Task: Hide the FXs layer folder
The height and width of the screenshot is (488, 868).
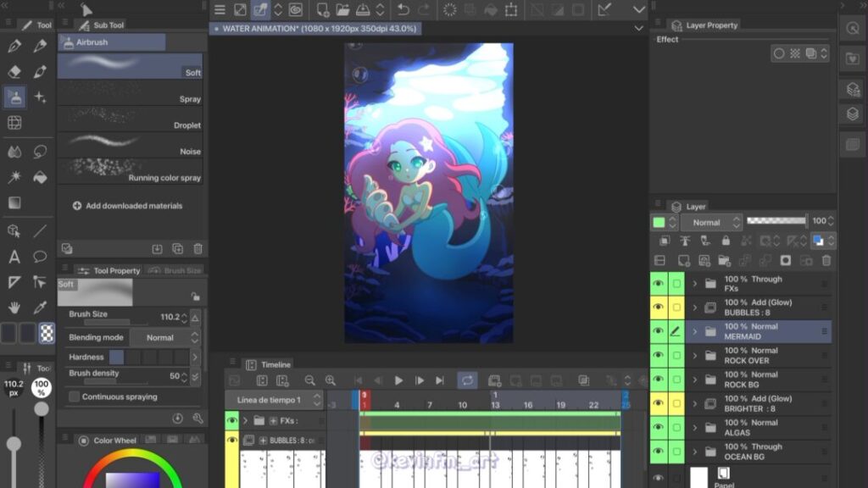Action: [x=658, y=283]
